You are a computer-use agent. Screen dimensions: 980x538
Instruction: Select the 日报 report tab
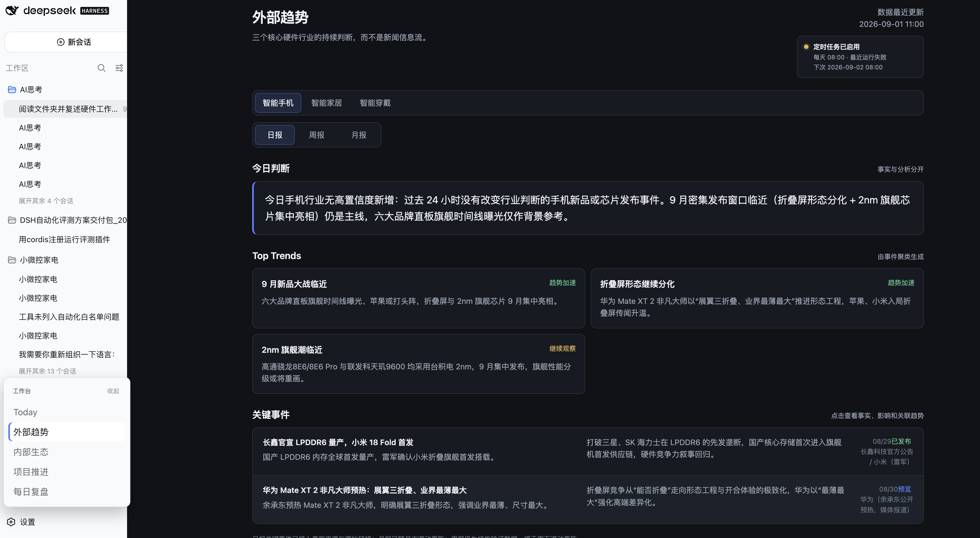click(275, 135)
